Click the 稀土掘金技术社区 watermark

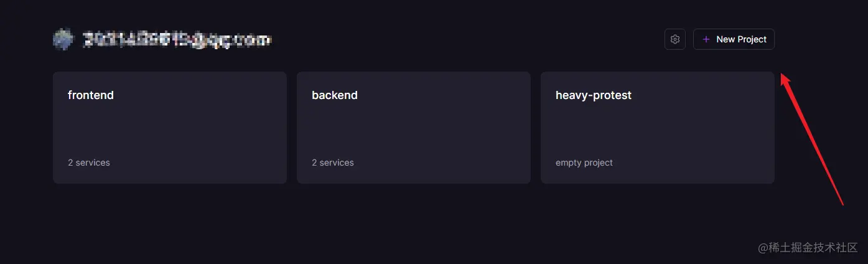808,247
